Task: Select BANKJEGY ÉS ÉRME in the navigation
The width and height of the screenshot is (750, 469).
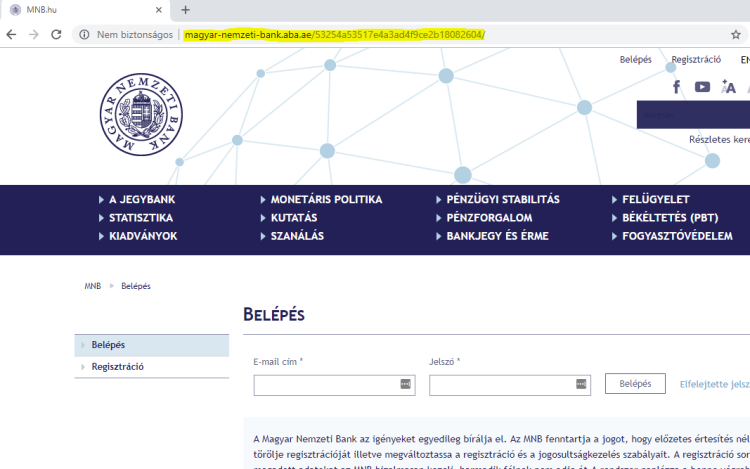Action: click(x=498, y=236)
